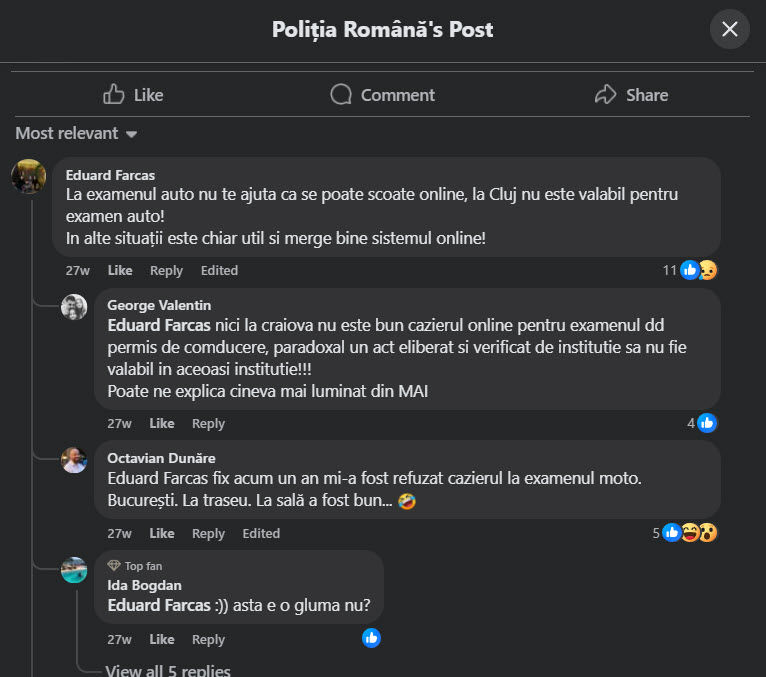Viewport: 766px width, 677px height.
Task: Click the Like thumbs-up button on post
Action: [x=133, y=95]
